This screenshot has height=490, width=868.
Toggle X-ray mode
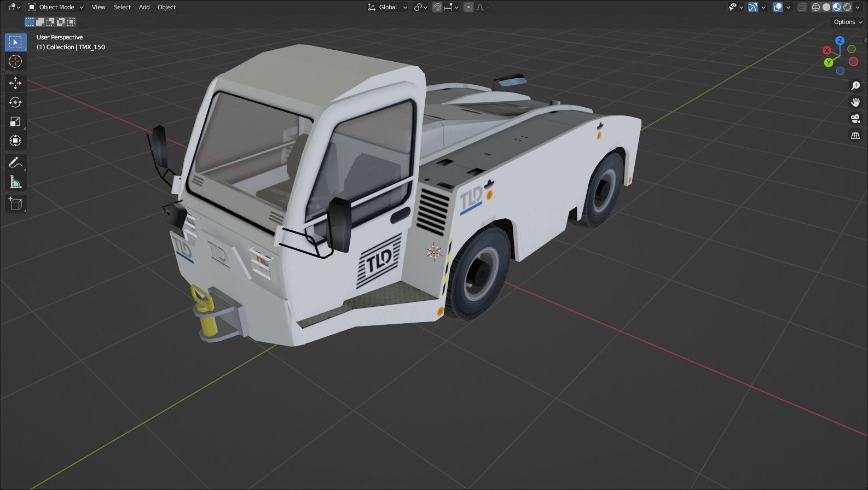(802, 7)
